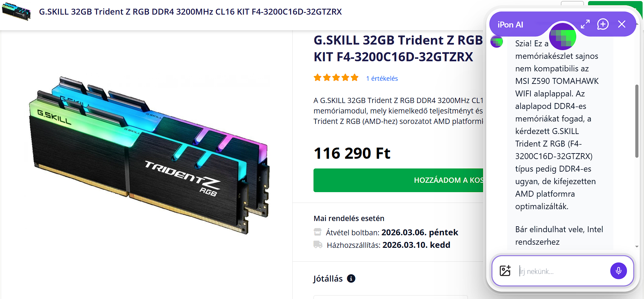This screenshot has width=644, height=299.
Task: Activate the microphone voice input button
Action: [619, 271]
